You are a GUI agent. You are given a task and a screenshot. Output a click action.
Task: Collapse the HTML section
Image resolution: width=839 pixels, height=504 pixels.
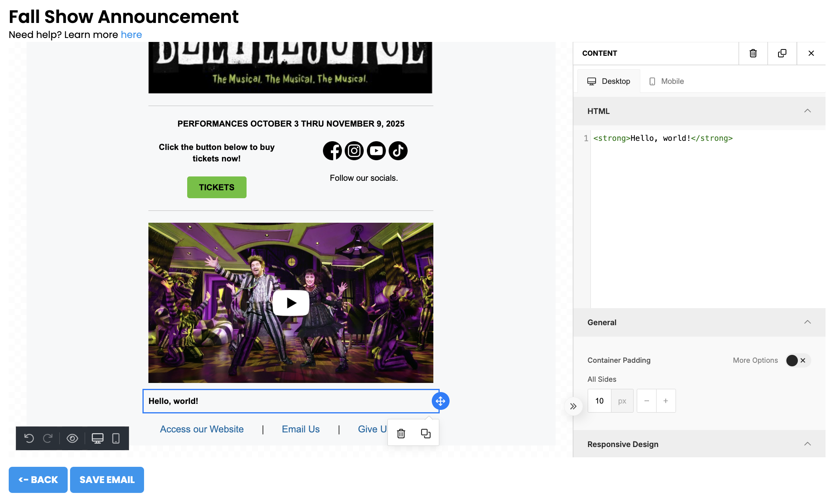click(807, 111)
